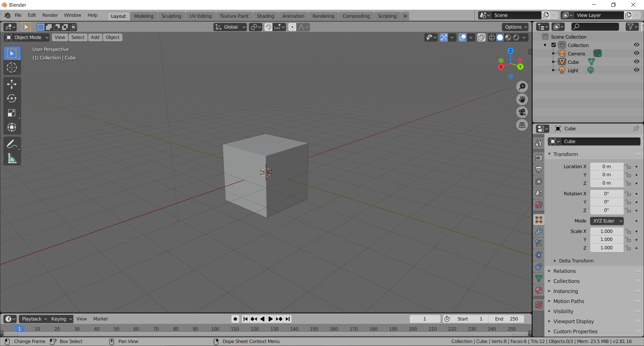Hide the Camera object in the outliner

click(637, 53)
